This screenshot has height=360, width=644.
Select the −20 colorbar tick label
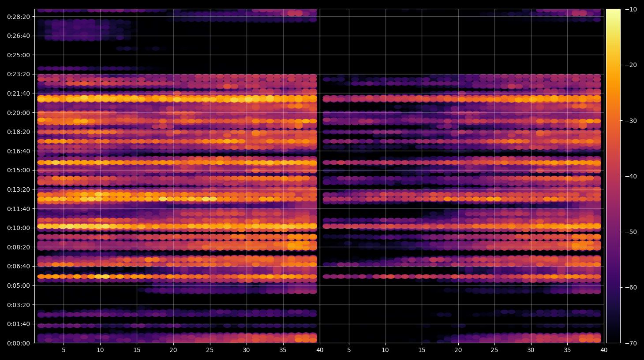coord(631,65)
